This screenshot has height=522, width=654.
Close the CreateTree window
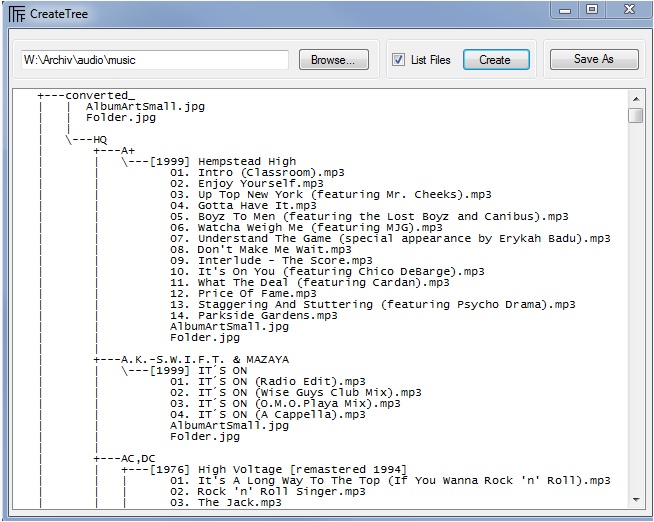[x=629, y=9]
